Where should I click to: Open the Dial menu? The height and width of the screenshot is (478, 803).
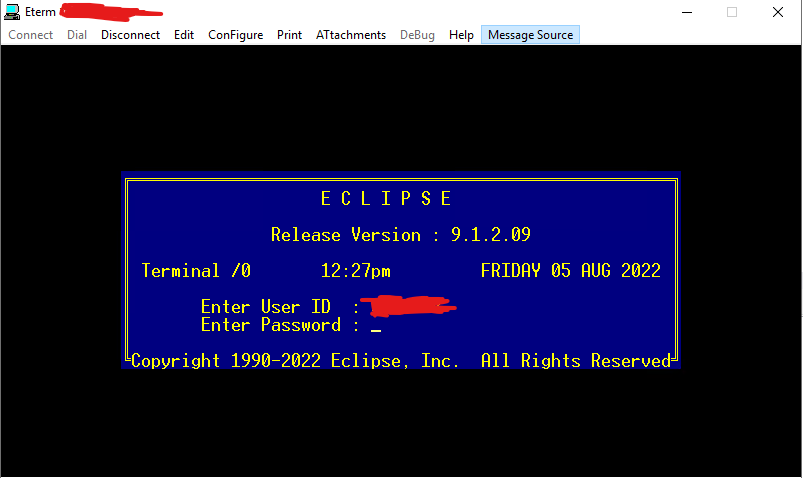tap(77, 35)
